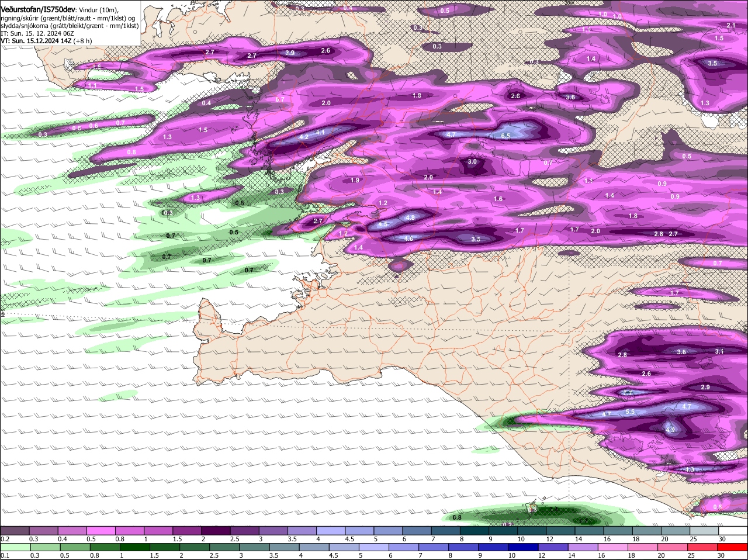Click the 3.9 value near the top
Screen dimensions: 748x560
290,53
